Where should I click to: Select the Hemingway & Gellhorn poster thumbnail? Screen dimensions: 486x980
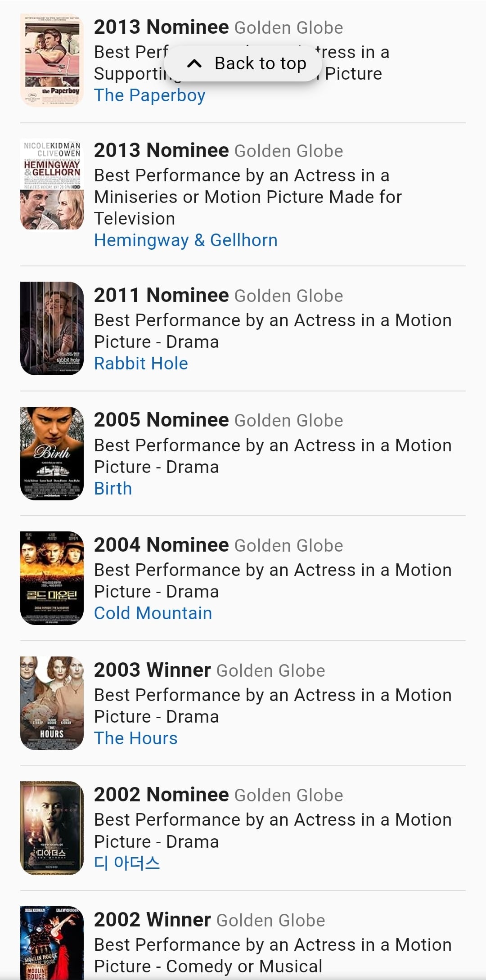[x=52, y=184]
